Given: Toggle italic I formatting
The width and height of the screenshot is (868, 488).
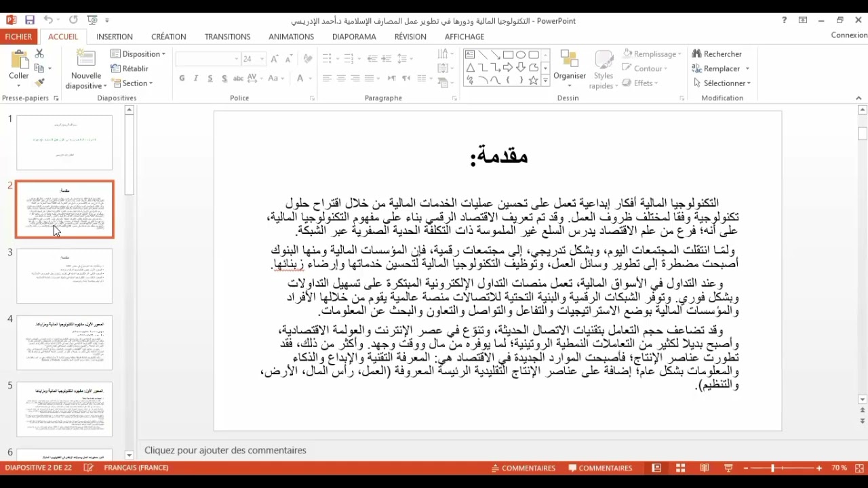Looking at the screenshot, I should pyautogui.click(x=196, y=79).
